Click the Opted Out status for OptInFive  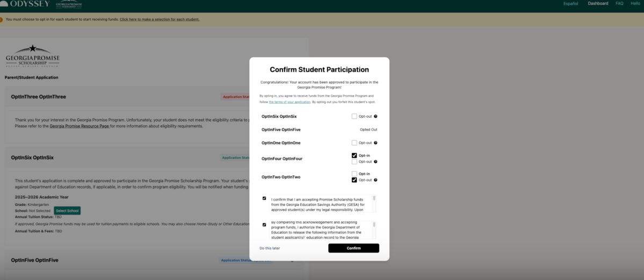368,130
